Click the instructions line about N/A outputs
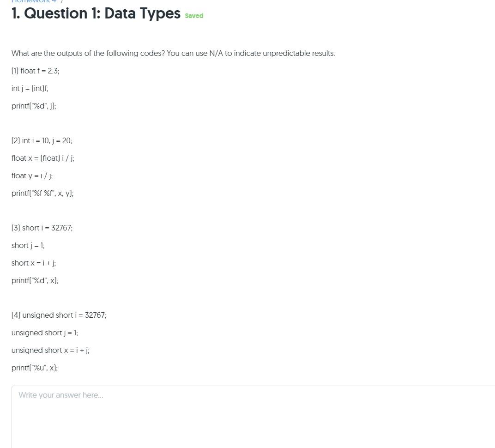495x448 pixels. coord(173,53)
